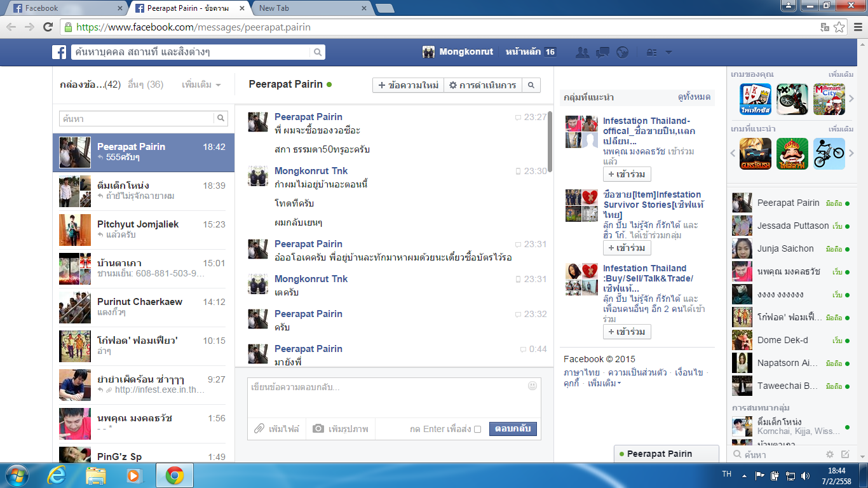Select the อื่นๆ (36) messages tab
Image resolution: width=868 pixels, height=488 pixels.
pyautogui.click(x=146, y=85)
